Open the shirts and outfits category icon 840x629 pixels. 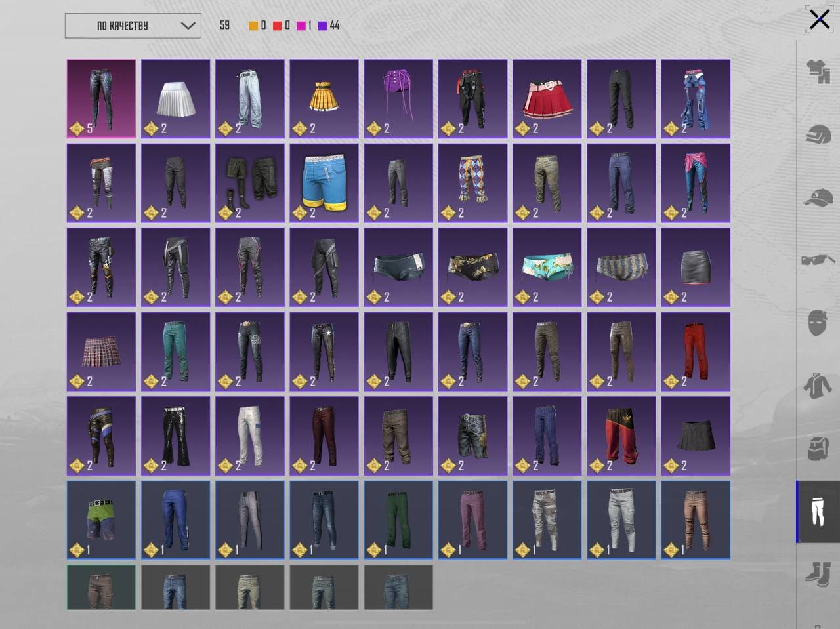point(818,71)
